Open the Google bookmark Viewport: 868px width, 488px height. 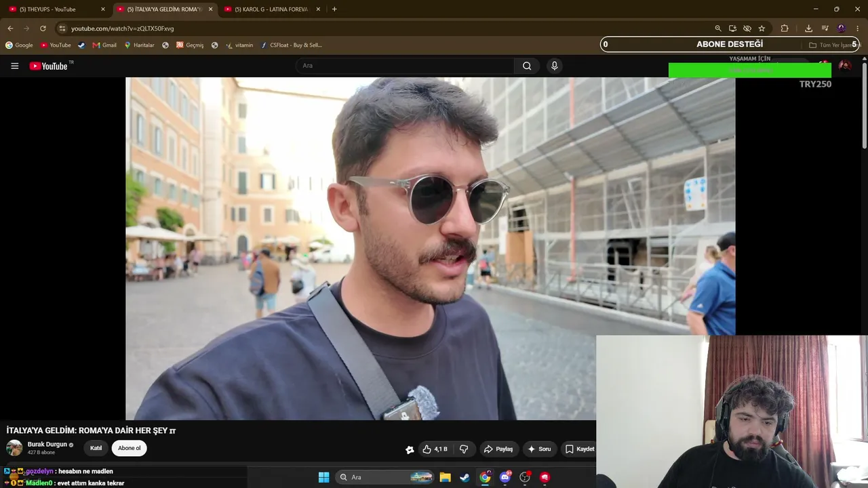pos(19,45)
